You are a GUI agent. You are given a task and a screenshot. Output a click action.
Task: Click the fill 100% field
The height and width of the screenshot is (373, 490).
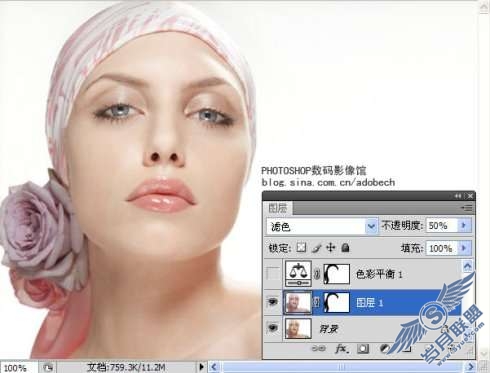(442, 248)
